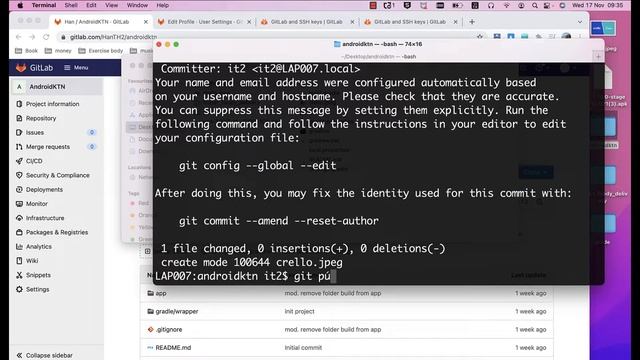The width and height of the screenshot is (640, 360).
Task: Open the Apple menu
Action: (x=20, y=5)
